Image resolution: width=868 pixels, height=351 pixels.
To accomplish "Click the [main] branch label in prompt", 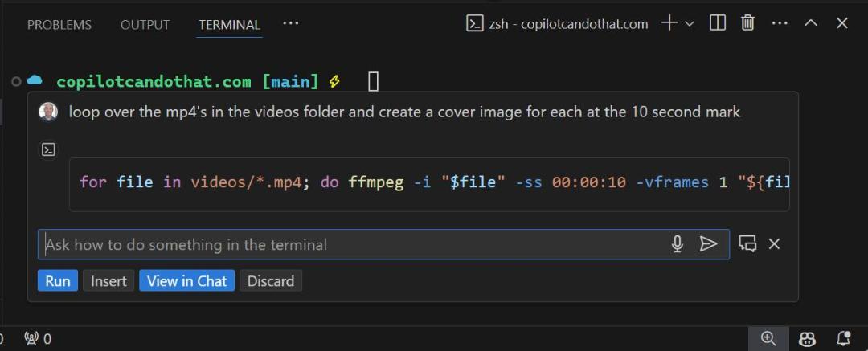I will click(291, 82).
